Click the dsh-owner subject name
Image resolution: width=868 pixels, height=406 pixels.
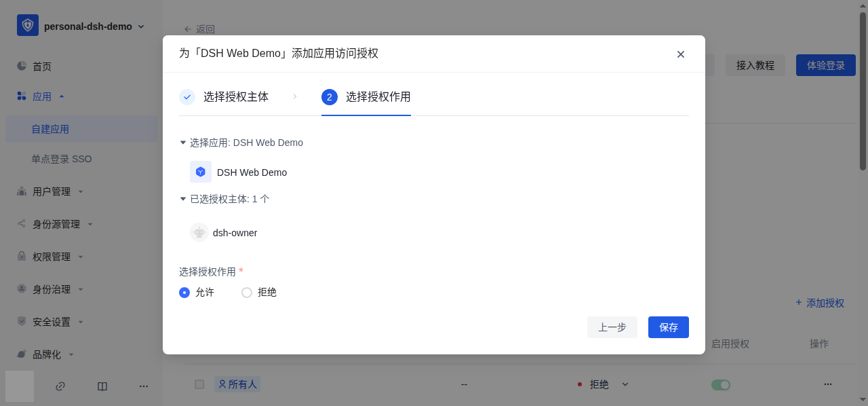tap(235, 233)
